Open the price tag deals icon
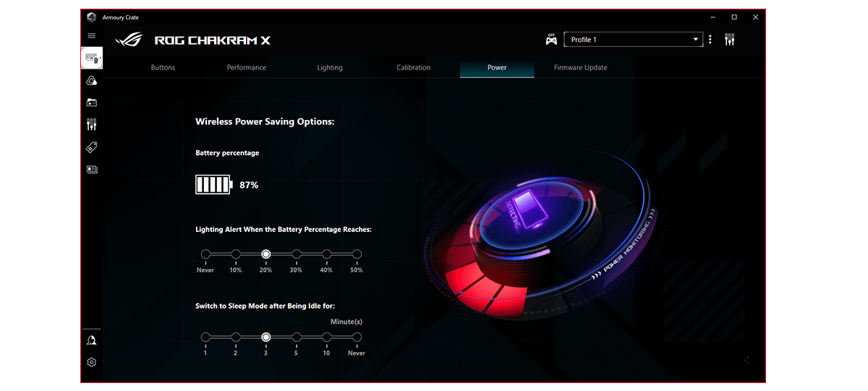Screen dimensions: 868x391 point(92,147)
